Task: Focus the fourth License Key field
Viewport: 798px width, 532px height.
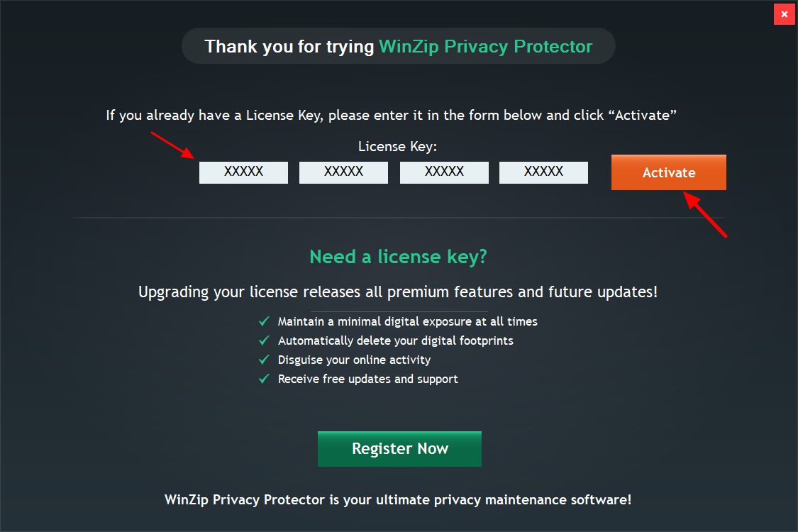Action: click(543, 172)
